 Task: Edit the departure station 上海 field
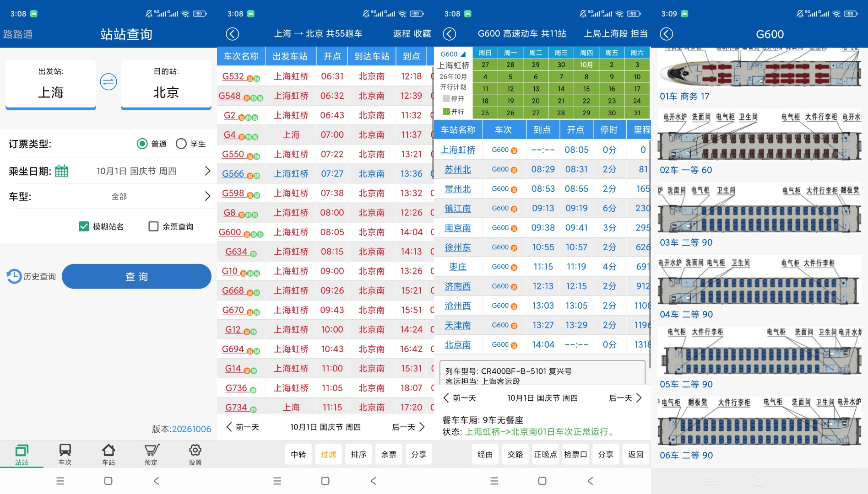point(51,85)
